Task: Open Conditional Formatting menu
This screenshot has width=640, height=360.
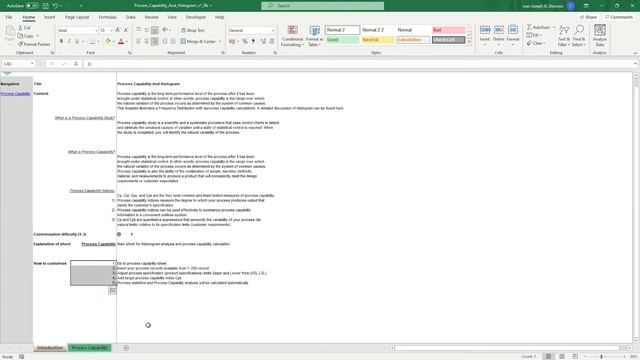Action: tap(292, 36)
